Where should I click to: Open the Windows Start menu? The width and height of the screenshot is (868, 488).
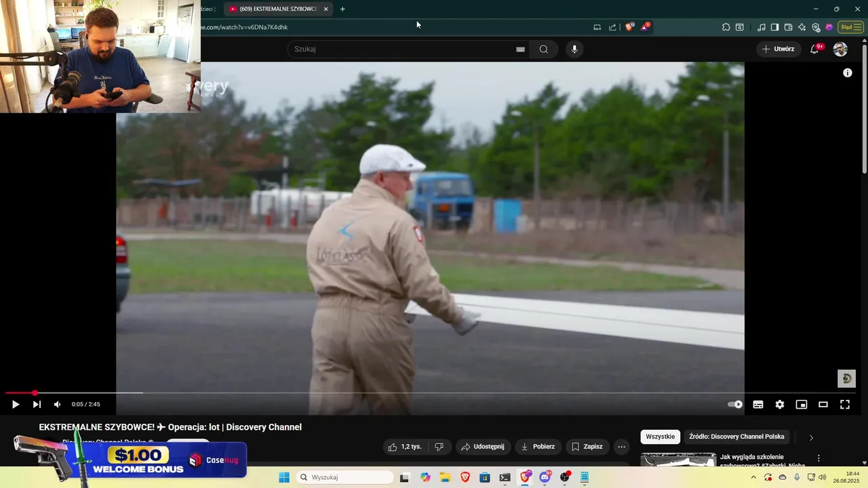(x=284, y=477)
